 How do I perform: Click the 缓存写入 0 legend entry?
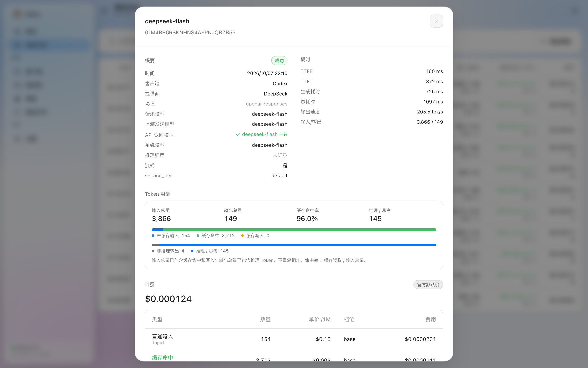(x=255, y=236)
